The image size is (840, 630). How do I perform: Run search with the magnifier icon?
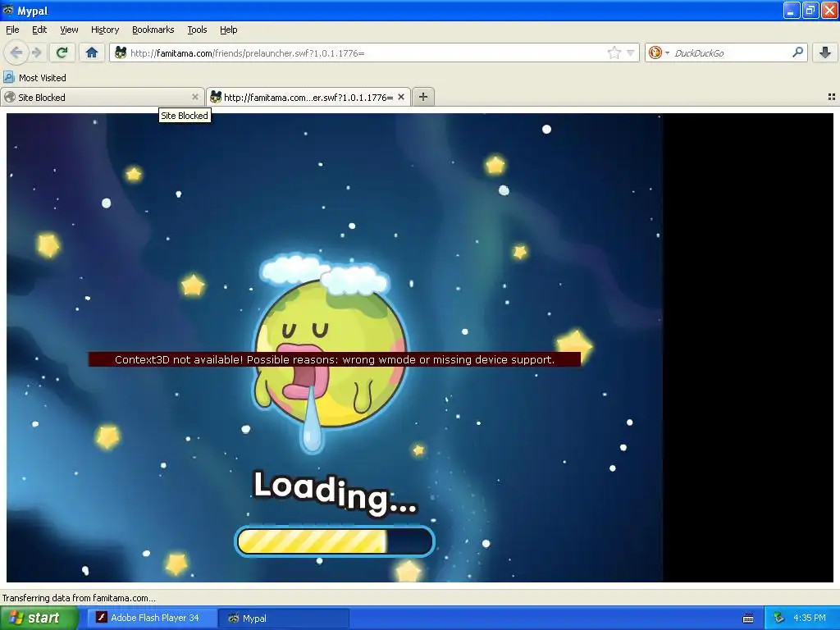[x=797, y=52]
